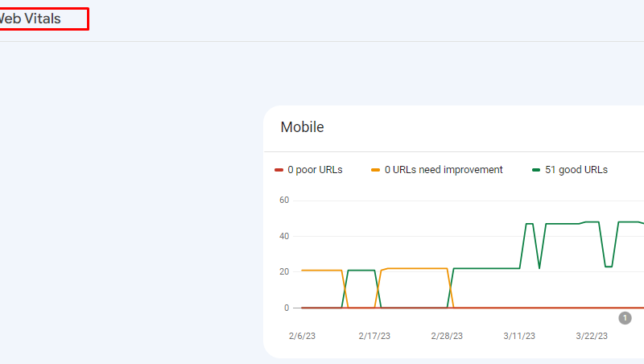Click the 3/11/23 date label
This screenshot has width=644, height=364.
pyautogui.click(x=520, y=335)
